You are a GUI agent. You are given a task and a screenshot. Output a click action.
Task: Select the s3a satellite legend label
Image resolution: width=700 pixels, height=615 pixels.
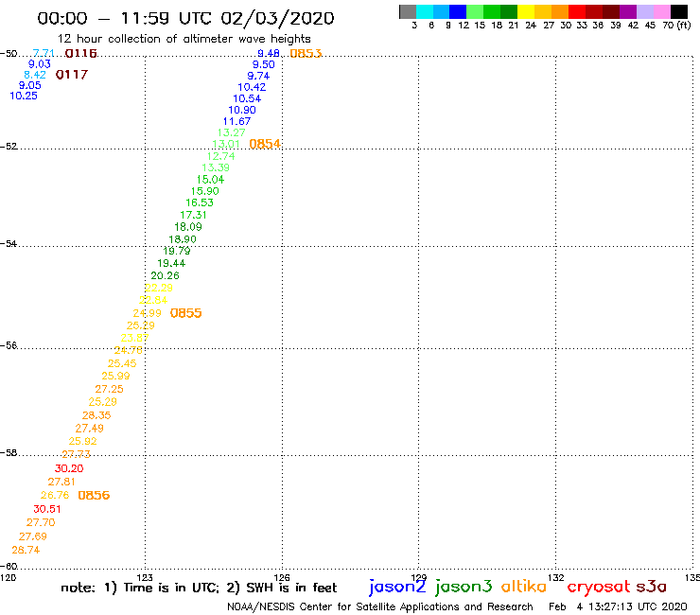tap(652, 587)
